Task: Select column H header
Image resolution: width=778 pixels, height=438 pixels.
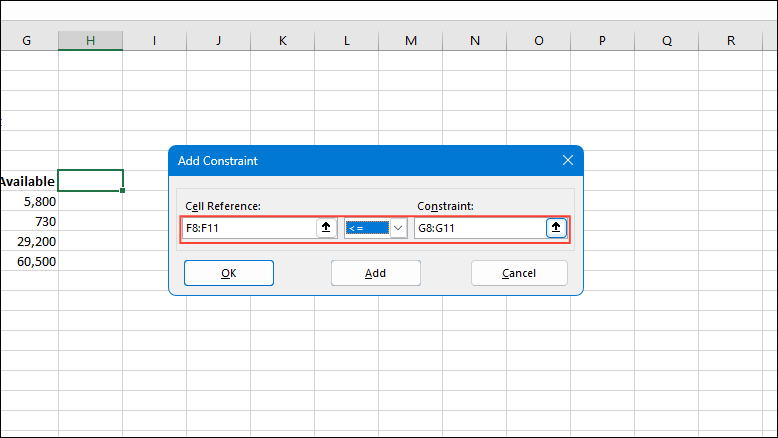Action: click(x=90, y=40)
